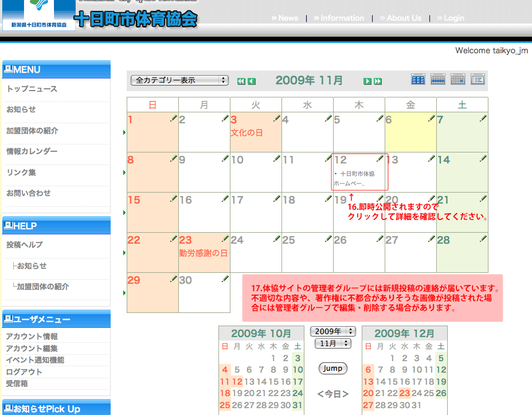Image resolution: width=532 pixels, height=415 pixels.
Task: Open アカウント情報 link
Action: click(32, 336)
